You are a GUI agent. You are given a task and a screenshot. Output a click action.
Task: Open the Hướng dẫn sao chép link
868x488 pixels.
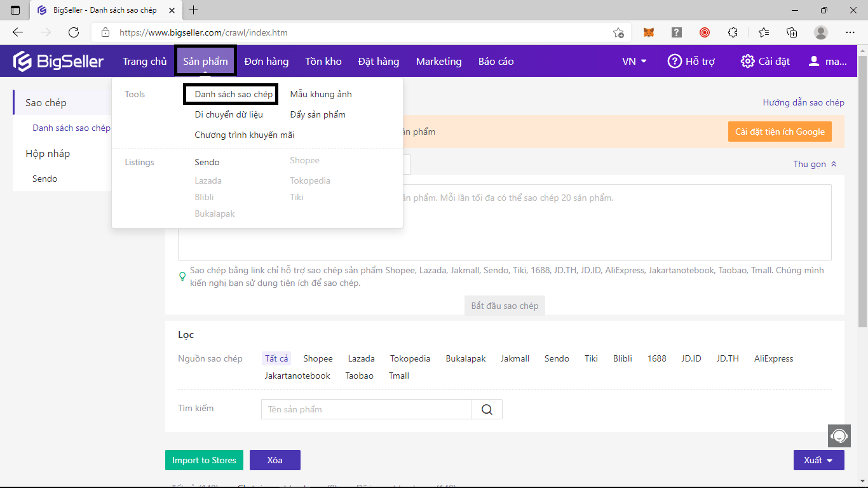(804, 102)
